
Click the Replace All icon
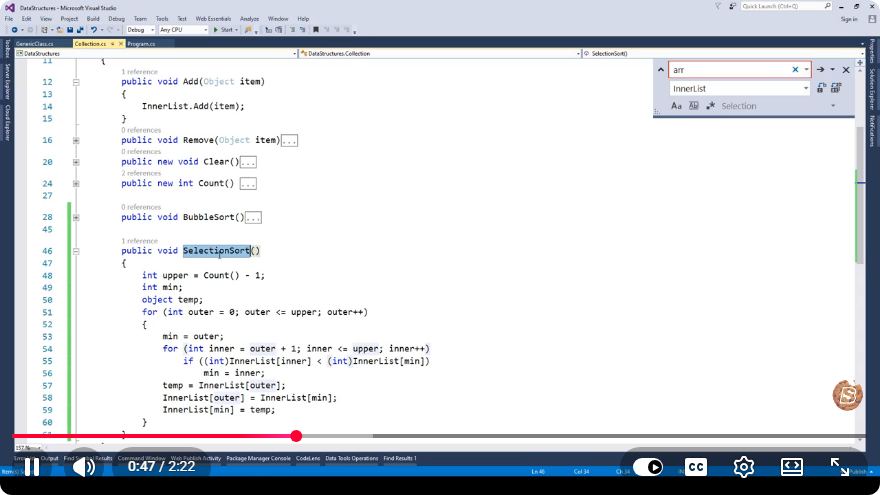click(x=836, y=88)
